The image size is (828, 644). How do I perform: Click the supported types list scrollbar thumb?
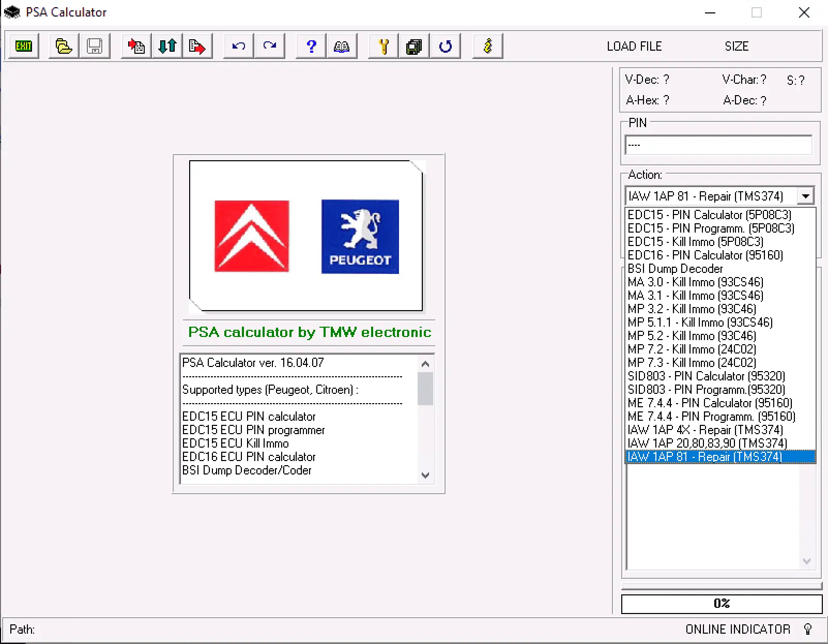pos(425,389)
